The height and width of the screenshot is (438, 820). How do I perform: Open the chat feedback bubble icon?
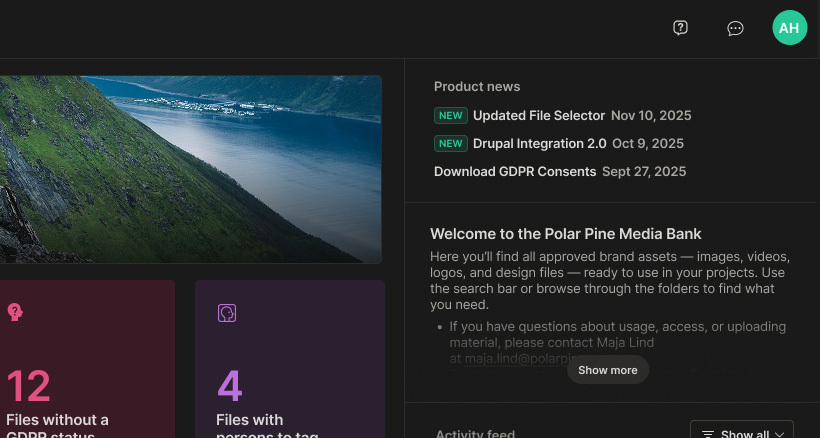(735, 28)
